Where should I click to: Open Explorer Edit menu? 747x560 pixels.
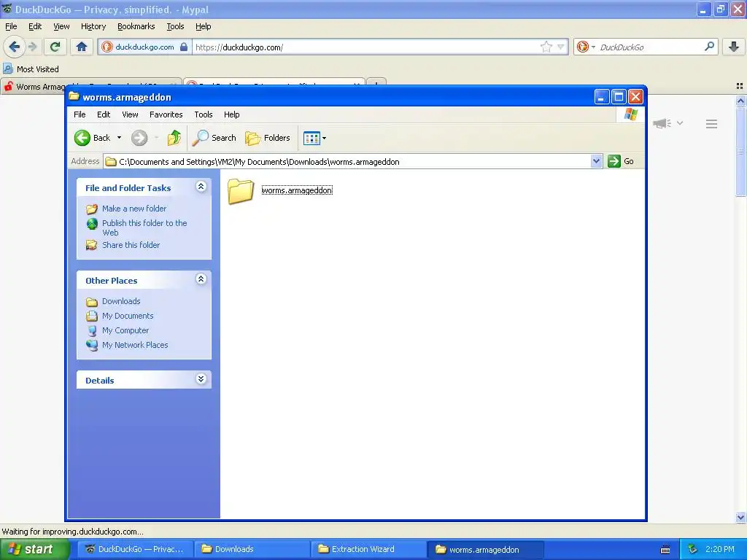[104, 114]
